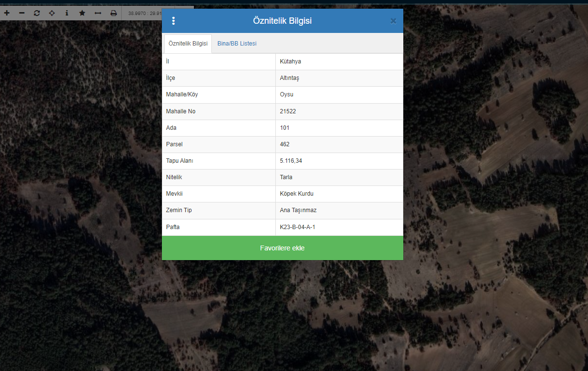Select the info query tool

tap(67, 13)
